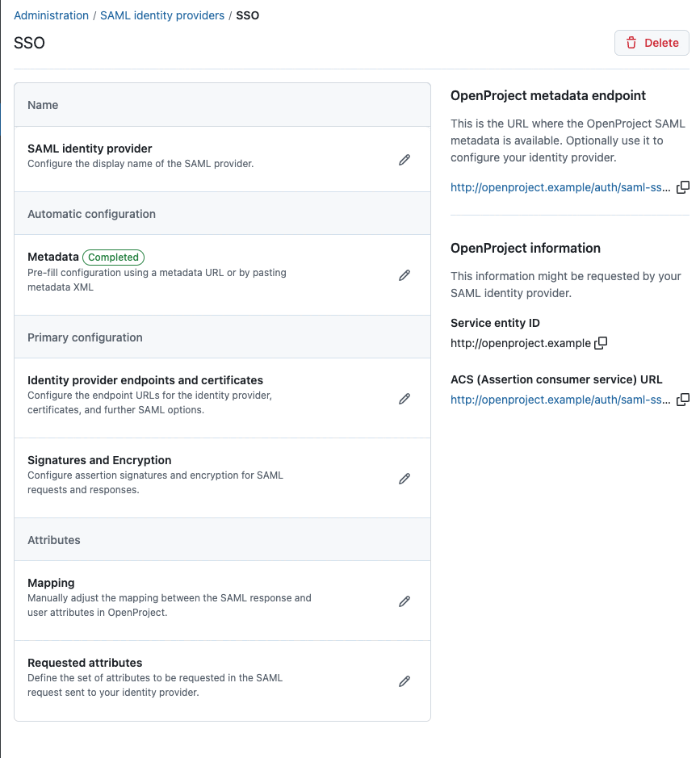Click the Completed status badge on Metadata
This screenshot has width=700, height=758.
(113, 257)
